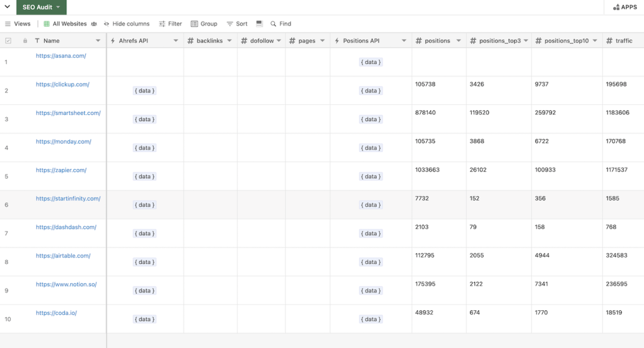
Task: Open the https://zapier.com/ link
Action: coord(61,169)
